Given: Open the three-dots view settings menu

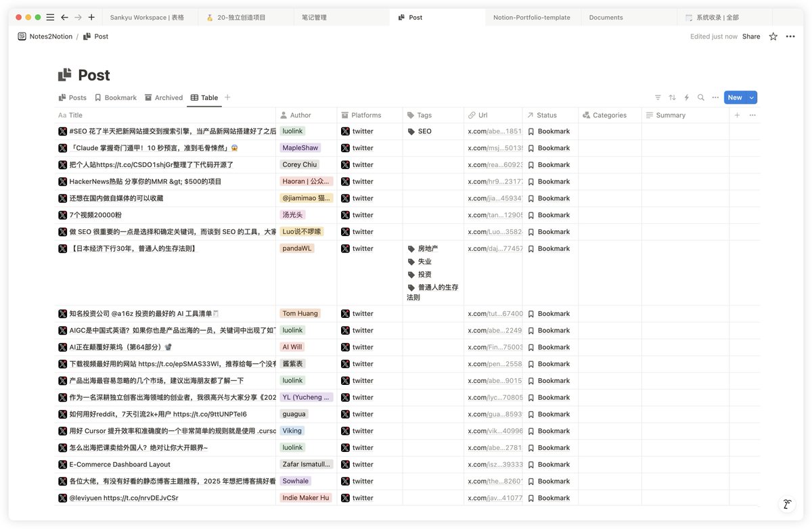Looking at the screenshot, I should (715, 97).
